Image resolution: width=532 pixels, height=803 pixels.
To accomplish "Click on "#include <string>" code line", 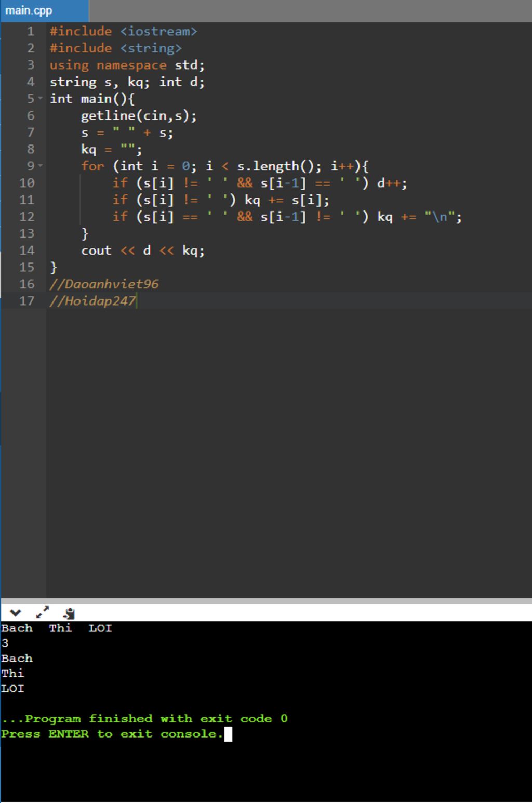I will pyautogui.click(x=116, y=48).
